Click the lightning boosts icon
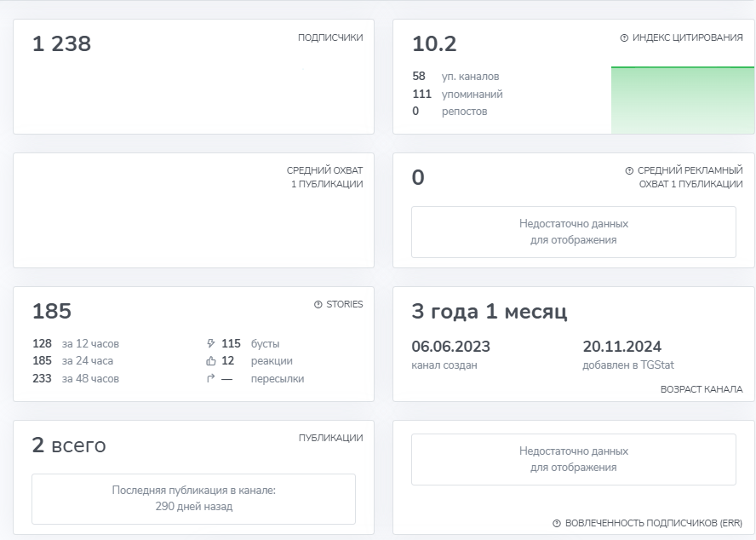 [210, 343]
